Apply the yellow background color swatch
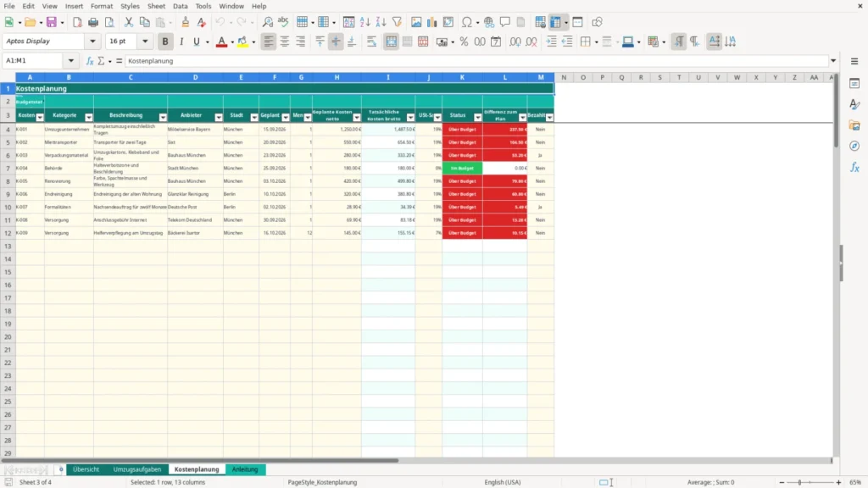Screen dimensions: 868x488 (x=242, y=42)
